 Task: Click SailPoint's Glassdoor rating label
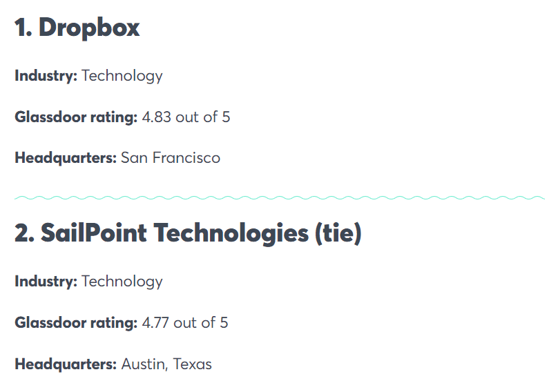pos(76,323)
